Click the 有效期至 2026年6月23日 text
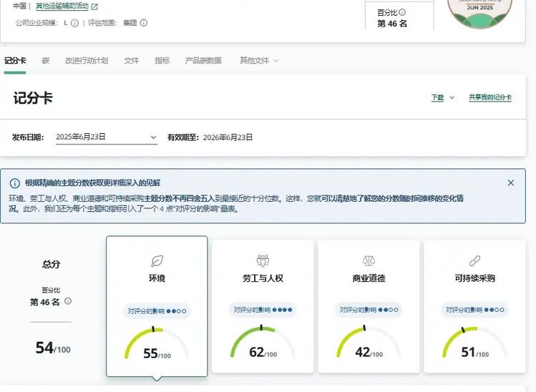Viewport: 536px width, 392px height. [210, 137]
